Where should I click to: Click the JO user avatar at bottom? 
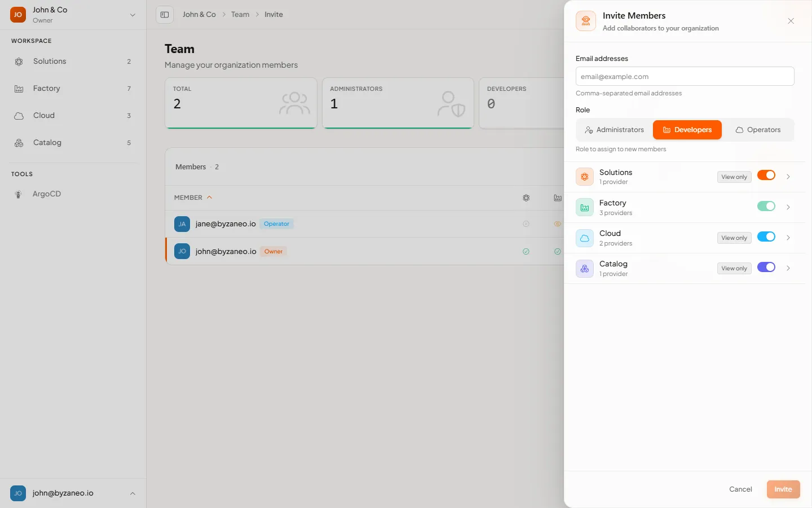pos(18,493)
